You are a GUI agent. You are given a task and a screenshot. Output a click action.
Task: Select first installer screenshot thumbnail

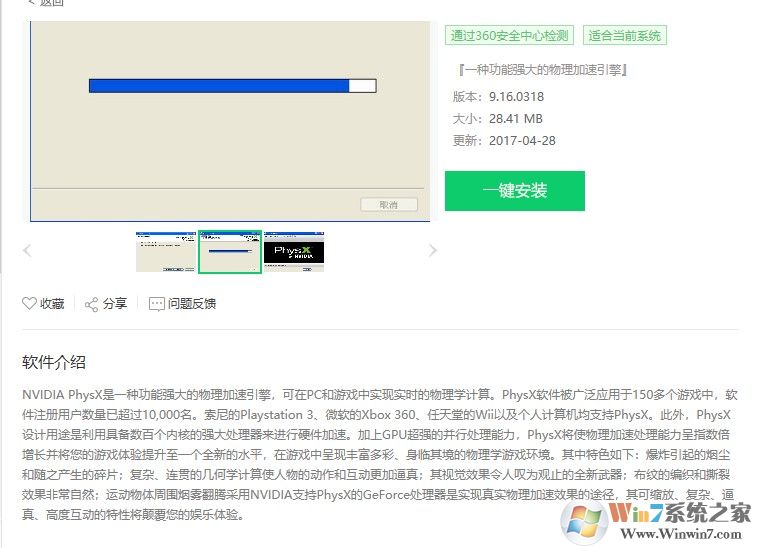(166, 252)
